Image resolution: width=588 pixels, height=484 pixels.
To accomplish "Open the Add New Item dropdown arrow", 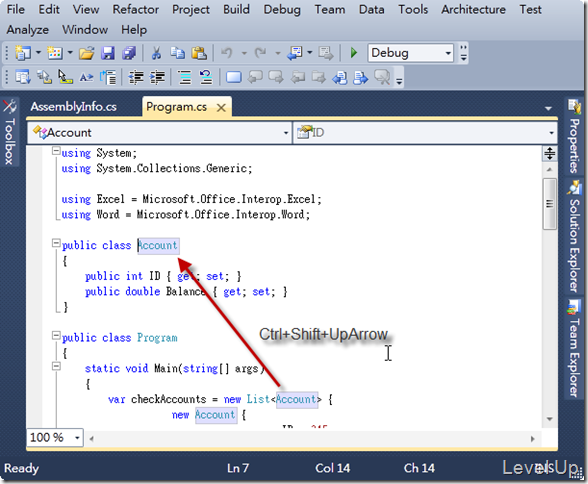I will click(70, 53).
